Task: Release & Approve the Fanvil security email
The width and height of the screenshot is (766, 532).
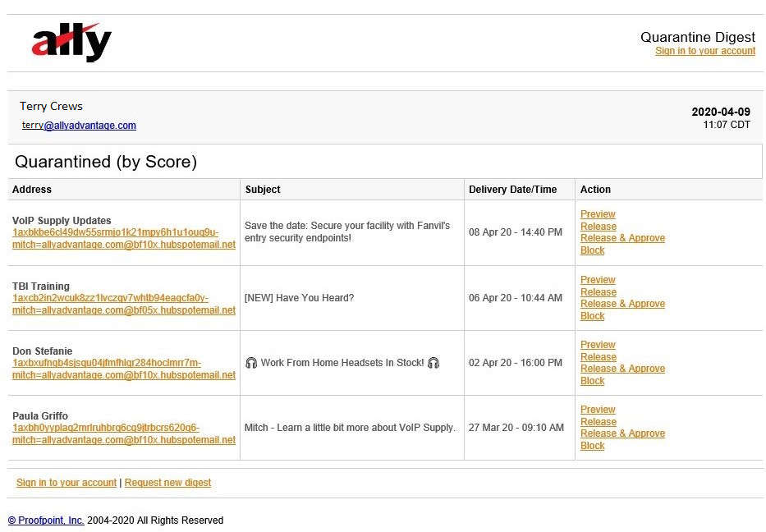Action: [x=622, y=238]
